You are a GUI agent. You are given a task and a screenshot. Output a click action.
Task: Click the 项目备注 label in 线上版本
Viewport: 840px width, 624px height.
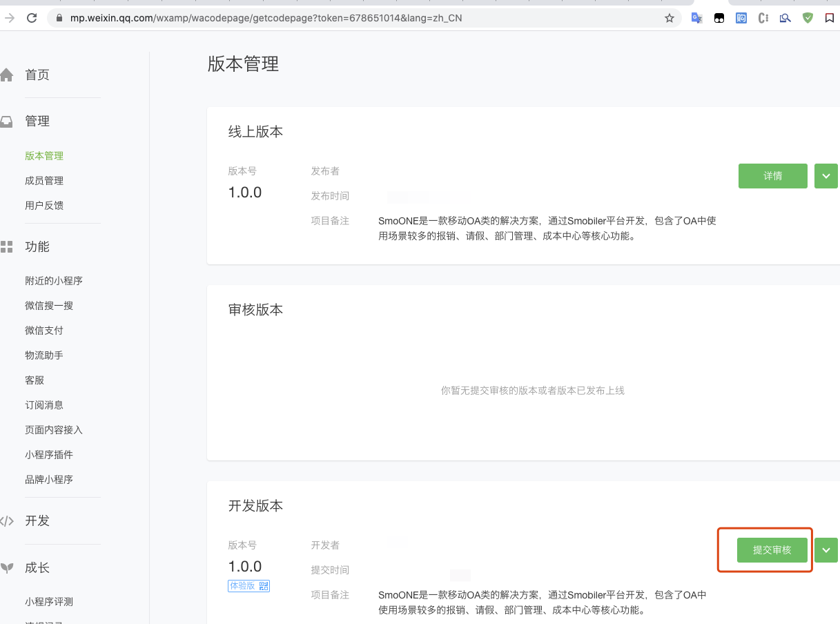pyautogui.click(x=330, y=221)
